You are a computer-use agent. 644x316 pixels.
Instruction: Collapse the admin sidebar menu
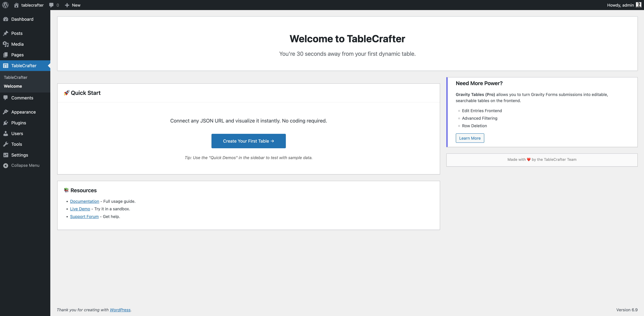tap(25, 165)
